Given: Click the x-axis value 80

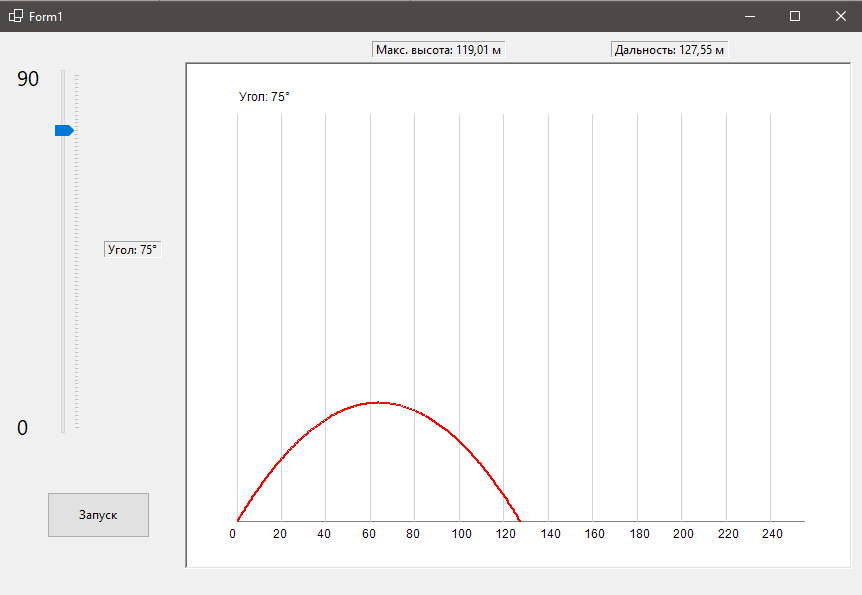Looking at the screenshot, I should 413,534.
